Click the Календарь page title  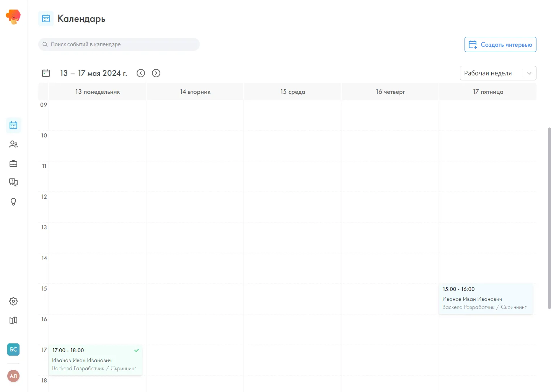81,19
